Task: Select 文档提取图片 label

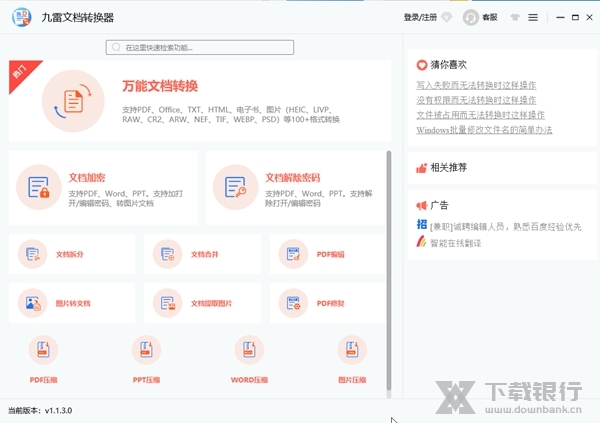Action: [212, 303]
